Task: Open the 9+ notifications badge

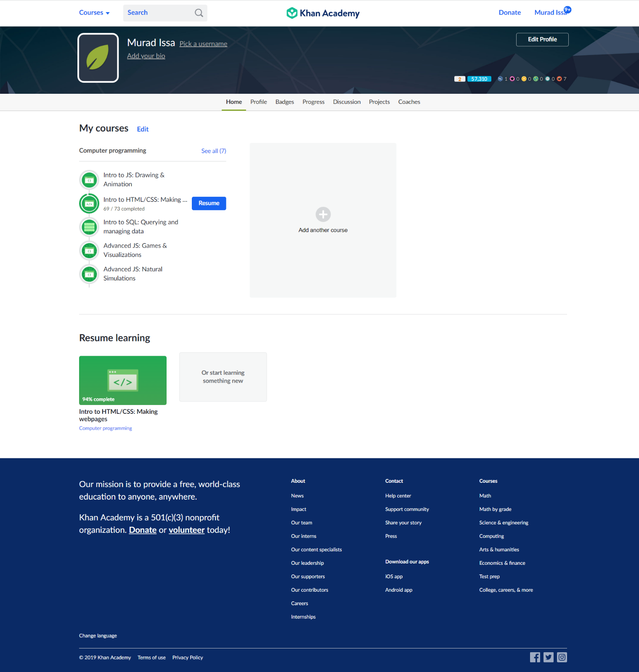Action: pyautogui.click(x=567, y=10)
